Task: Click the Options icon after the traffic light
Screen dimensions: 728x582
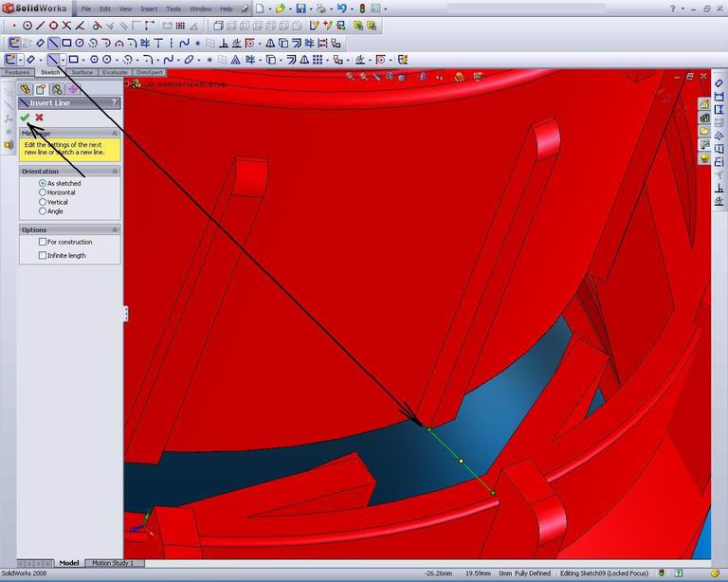Action: point(375,9)
